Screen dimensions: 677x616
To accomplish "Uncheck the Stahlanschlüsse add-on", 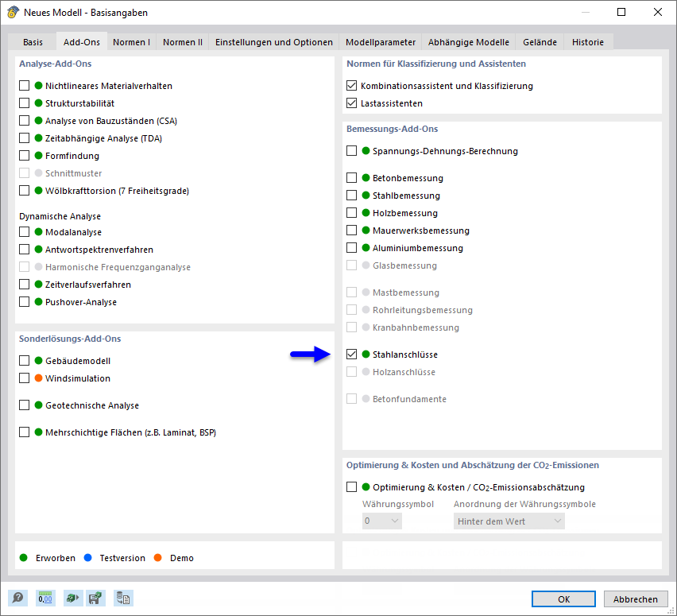I will pyautogui.click(x=352, y=354).
